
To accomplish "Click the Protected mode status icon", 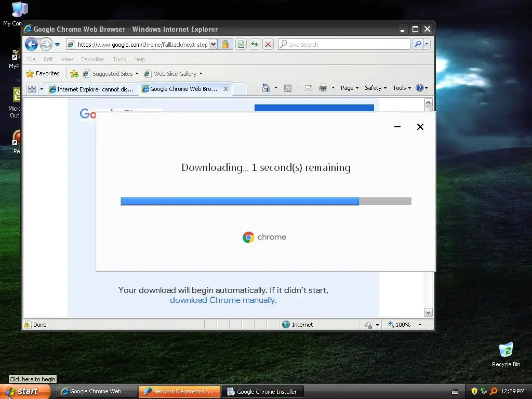I will pos(368,325).
